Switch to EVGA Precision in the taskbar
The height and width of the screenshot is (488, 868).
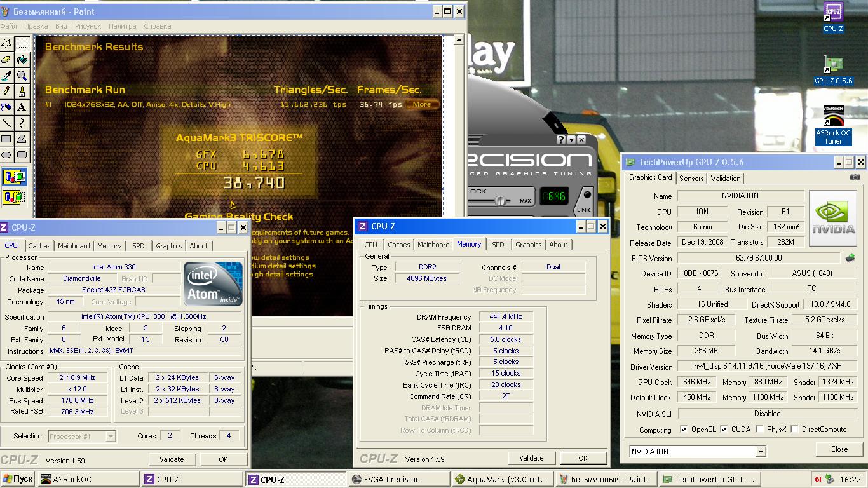(398, 480)
